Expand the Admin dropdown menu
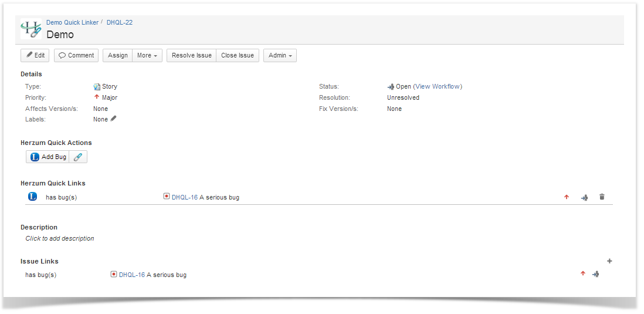 [x=280, y=55]
